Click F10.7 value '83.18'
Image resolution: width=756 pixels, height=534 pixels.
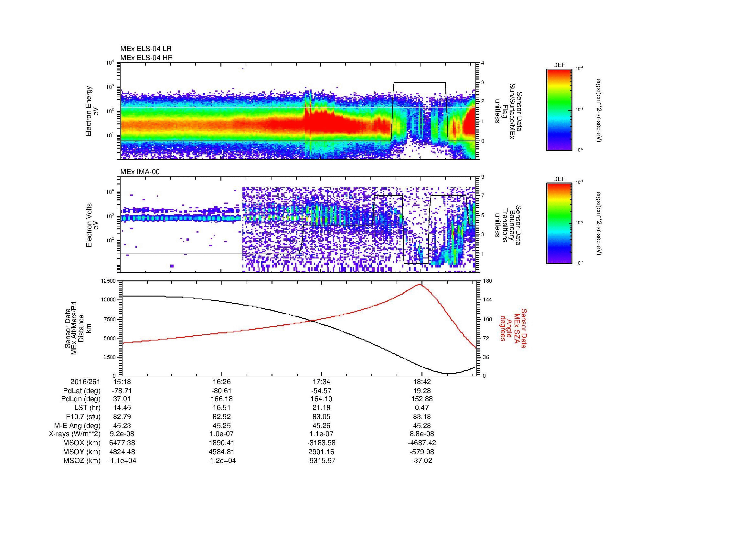[422, 417]
